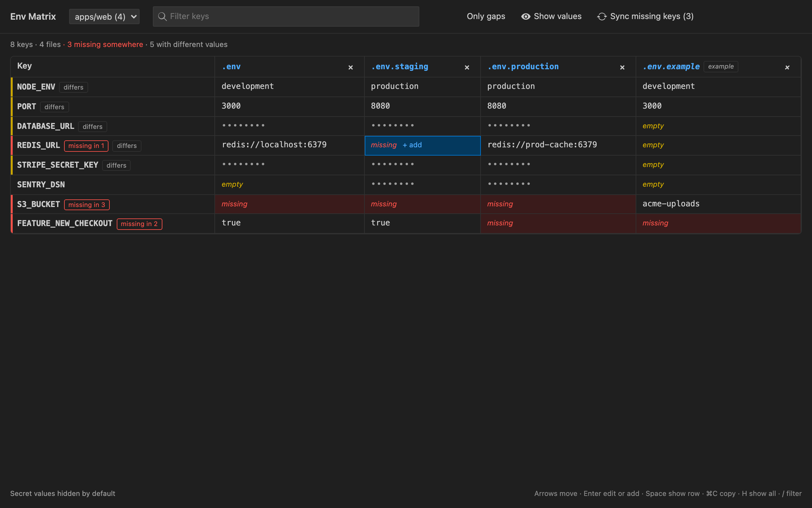Select the S3_BUCKET key

point(39,204)
